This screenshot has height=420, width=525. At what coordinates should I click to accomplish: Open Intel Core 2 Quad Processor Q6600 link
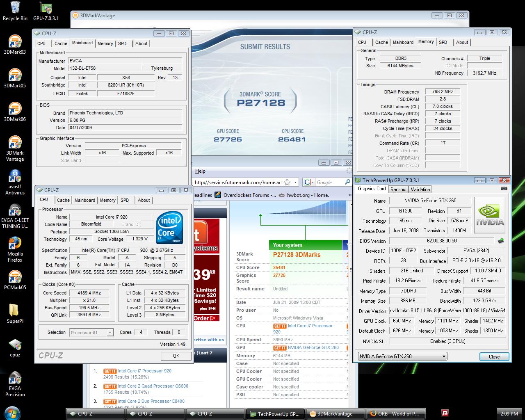[x=153, y=386]
